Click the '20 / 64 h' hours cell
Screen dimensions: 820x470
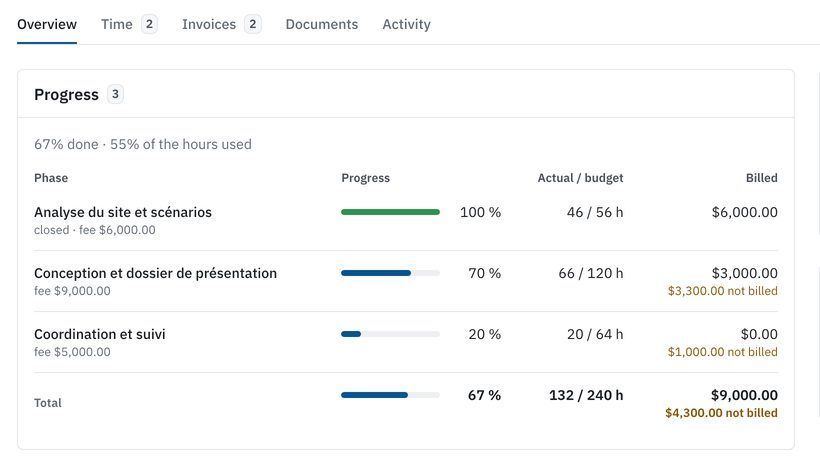click(595, 334)
